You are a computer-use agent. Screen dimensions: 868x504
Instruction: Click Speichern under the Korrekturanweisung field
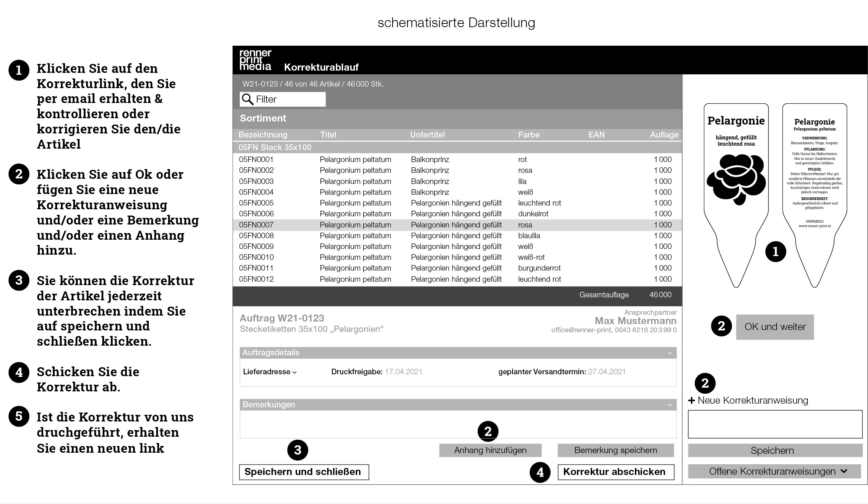tap(775, 450)
